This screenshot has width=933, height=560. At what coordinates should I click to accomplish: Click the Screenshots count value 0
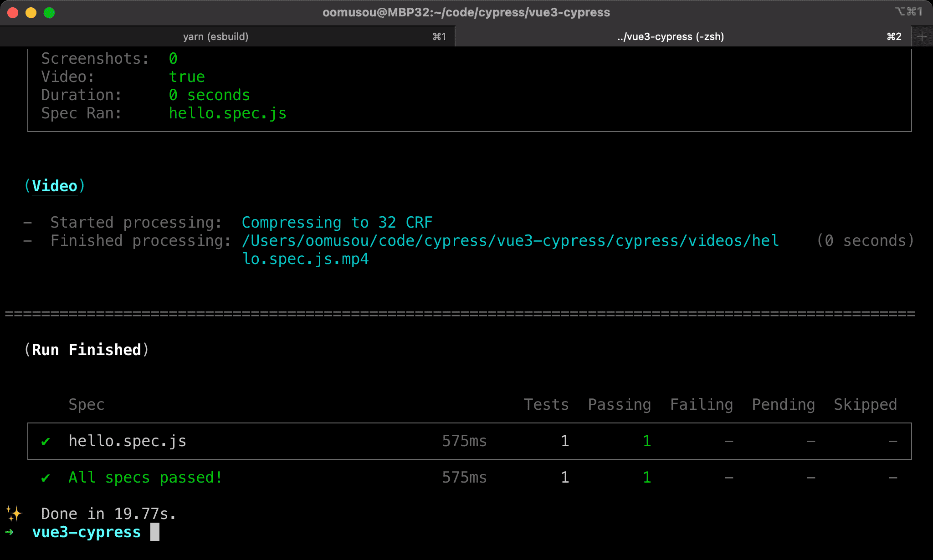tap(173, 58)
